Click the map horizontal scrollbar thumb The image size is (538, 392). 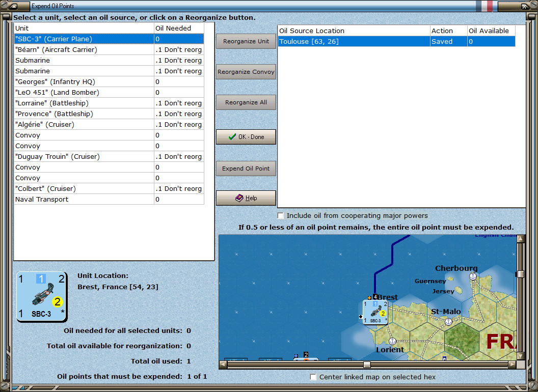[x=367, y=365]
